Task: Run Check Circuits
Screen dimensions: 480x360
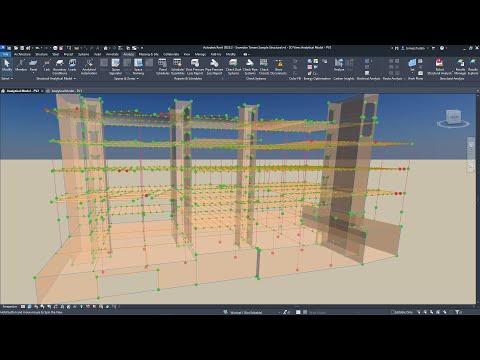Action: 264,66
